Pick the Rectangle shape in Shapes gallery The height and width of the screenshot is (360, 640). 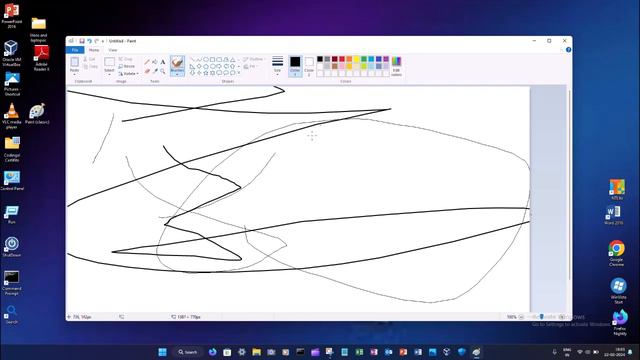tap(212, 60)
